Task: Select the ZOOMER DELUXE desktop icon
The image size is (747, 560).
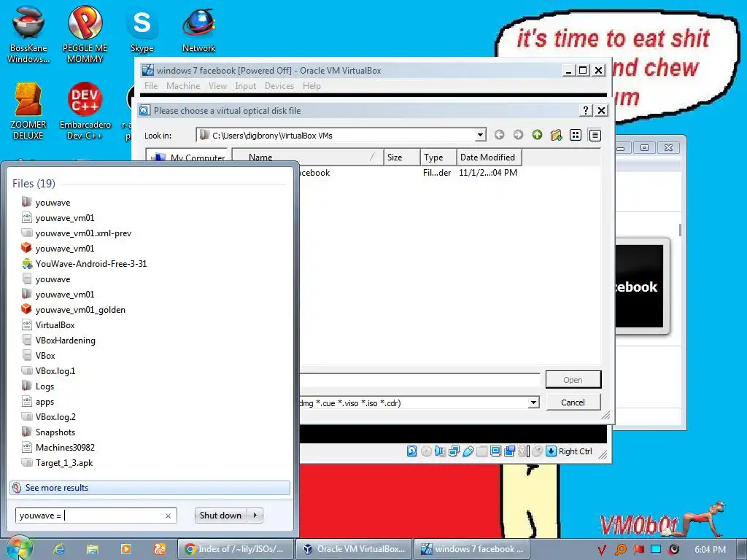Action: click(x=28, y=111)
